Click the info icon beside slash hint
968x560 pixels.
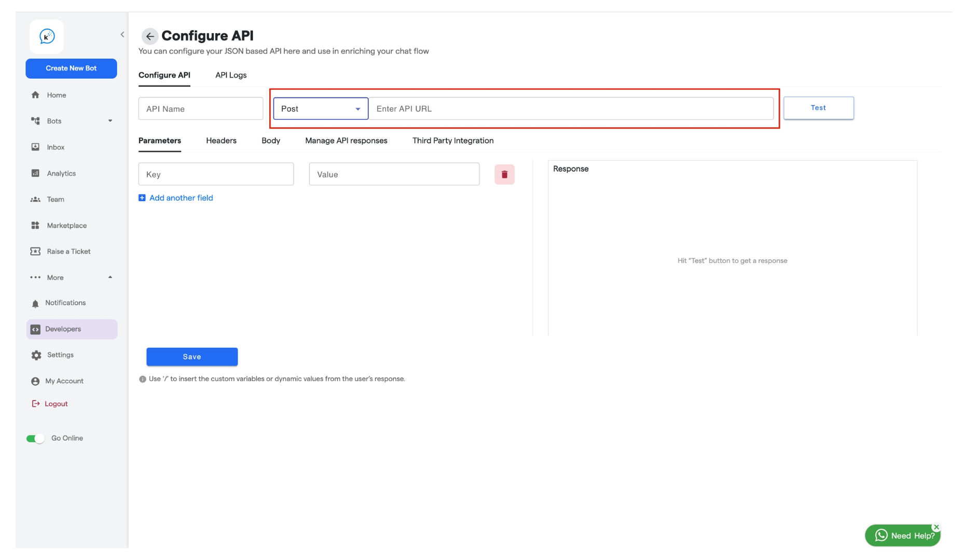(143, 379)
